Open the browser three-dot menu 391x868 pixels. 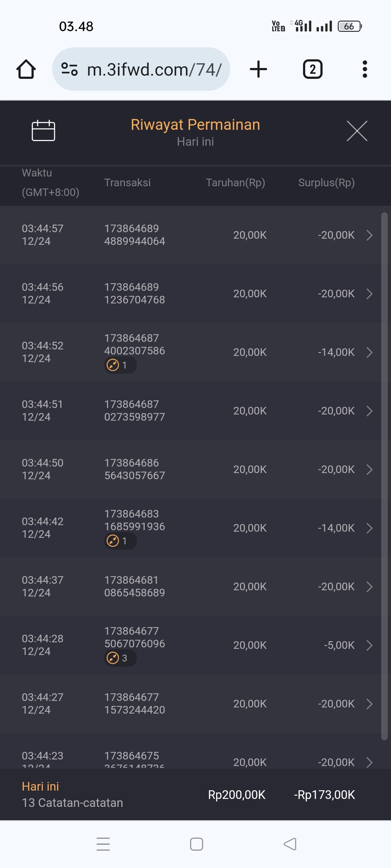point(365,69)
